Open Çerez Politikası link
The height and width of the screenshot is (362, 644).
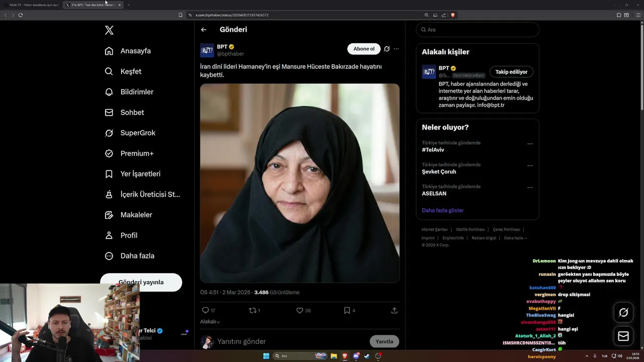point(507,229)
